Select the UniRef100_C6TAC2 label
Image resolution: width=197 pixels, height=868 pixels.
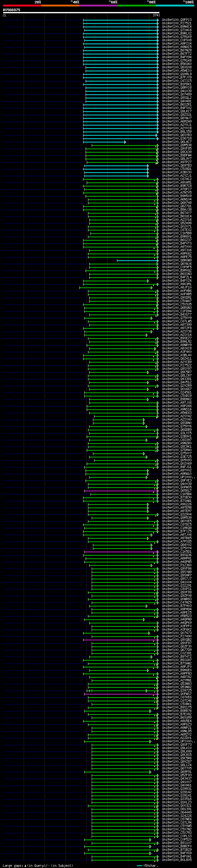(x=176, y=179)
